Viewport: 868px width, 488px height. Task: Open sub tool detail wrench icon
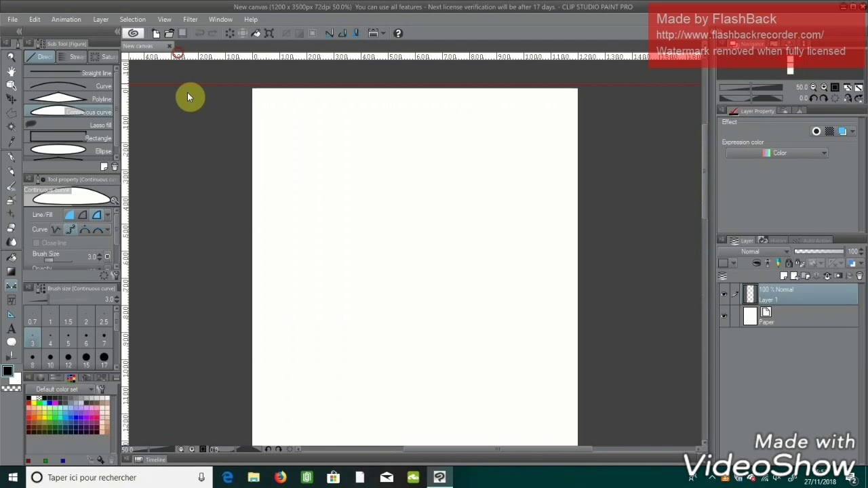coord(115,274)
